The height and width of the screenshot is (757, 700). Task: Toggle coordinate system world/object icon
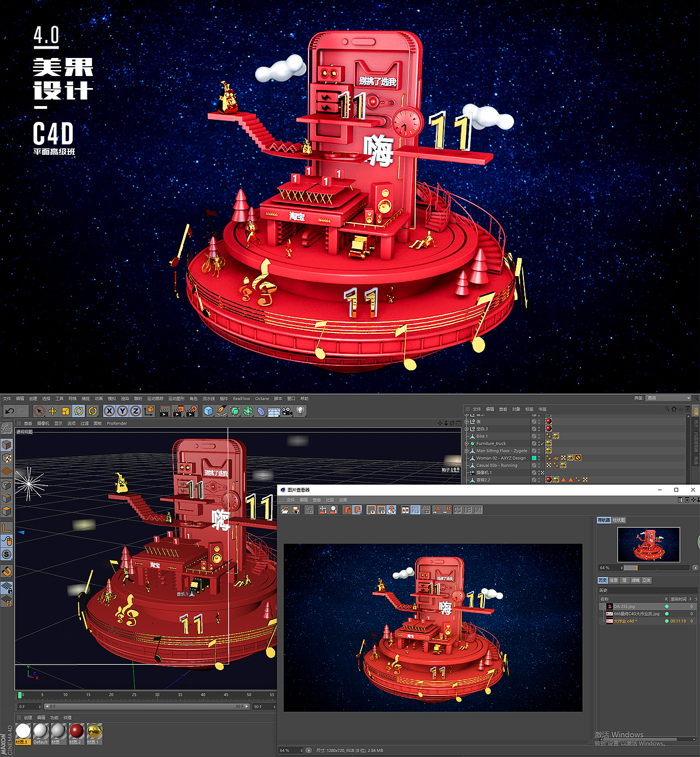149,411
